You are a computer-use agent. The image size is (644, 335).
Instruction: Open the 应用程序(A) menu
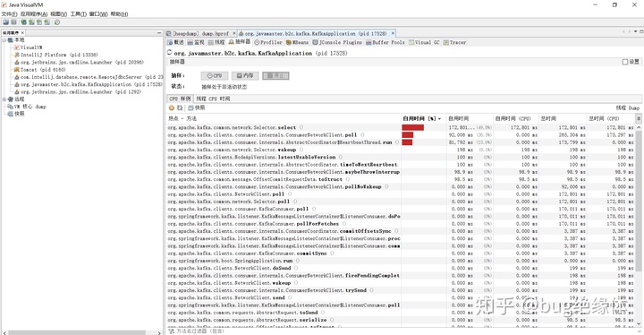(x=34, y=14)
